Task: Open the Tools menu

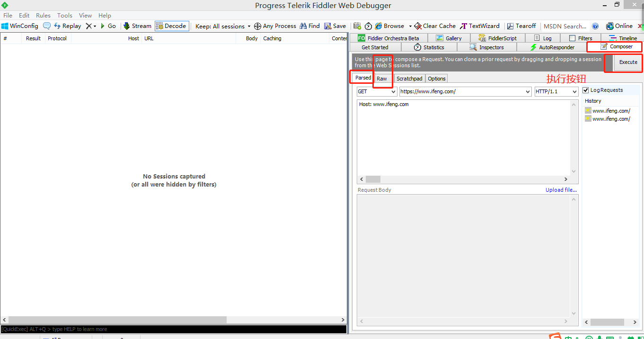Action: tap(65, 15)
